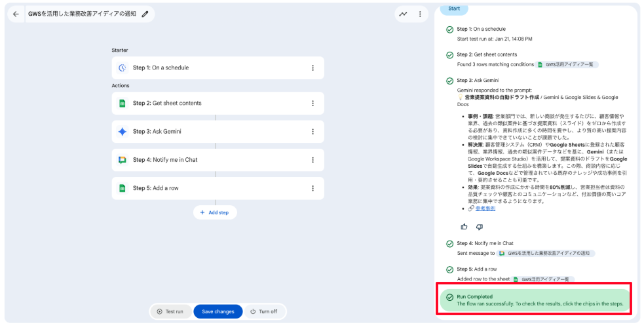Open the activity chart icon
This screenshot has width=644, height=329.
(x=403, y=14)
